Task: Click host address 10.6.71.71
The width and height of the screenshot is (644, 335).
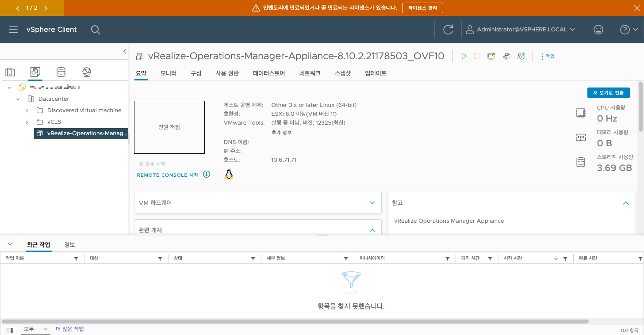Action: click(x=284, y=160)
